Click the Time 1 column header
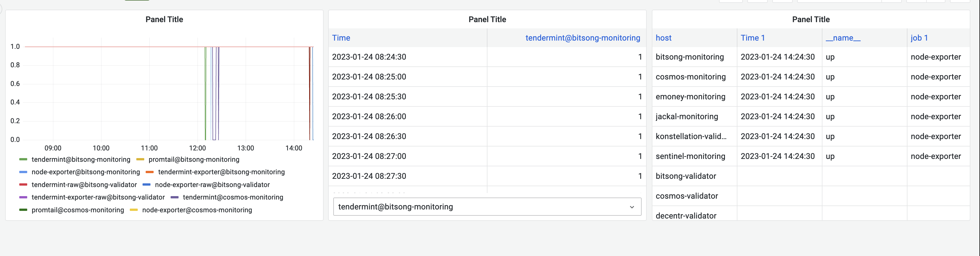Image resolution: width=980 pixels, height=256 pixels. click(x=753, y=38)
